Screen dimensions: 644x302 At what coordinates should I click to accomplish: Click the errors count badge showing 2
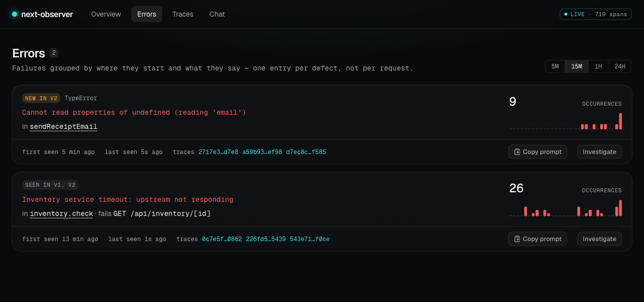[54, 53]
